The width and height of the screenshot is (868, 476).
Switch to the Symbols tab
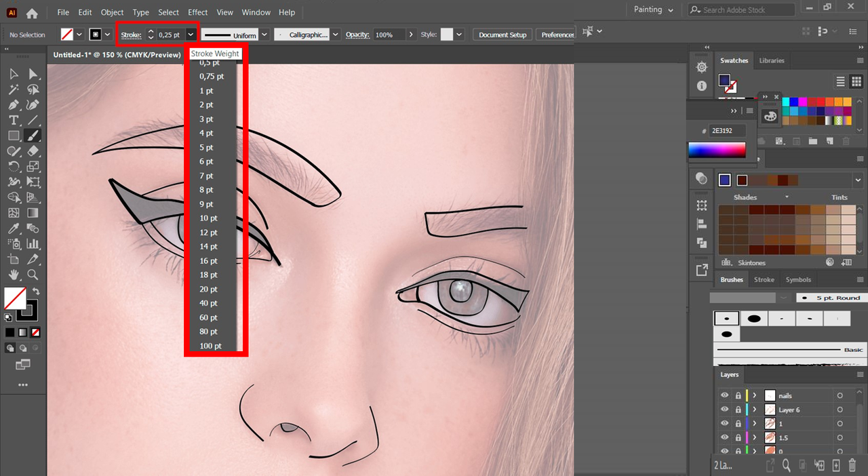(798, 279)
